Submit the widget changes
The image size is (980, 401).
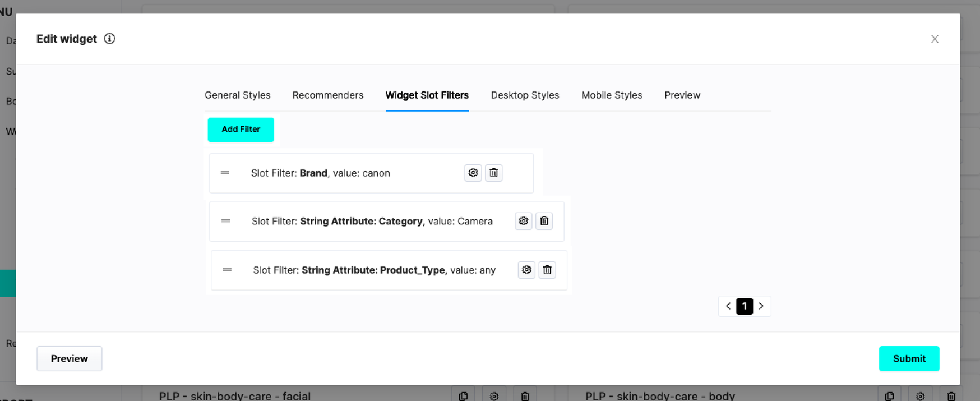pos(909,358)
